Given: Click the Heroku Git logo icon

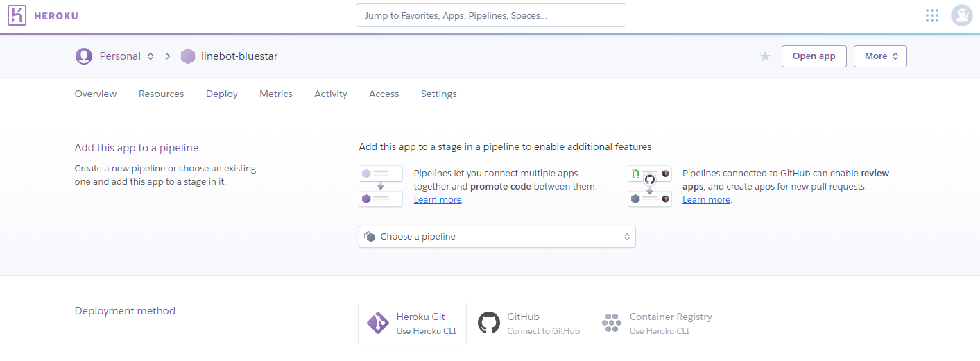Looking at the screenshot, I should click(378, 323).
